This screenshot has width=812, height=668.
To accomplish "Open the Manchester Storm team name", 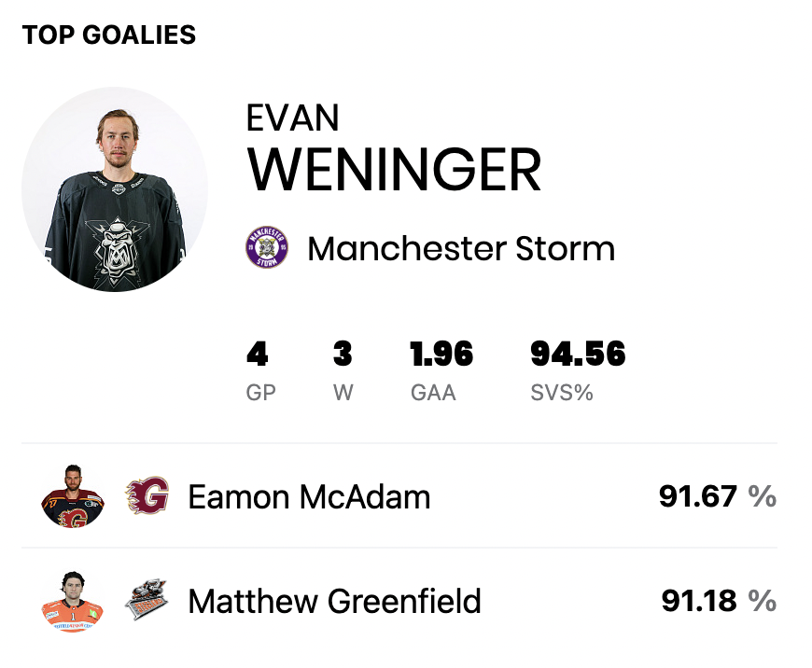I will coord(461,248).
